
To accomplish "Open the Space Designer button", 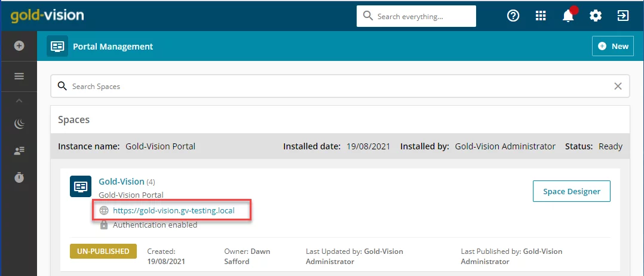I will click(572, 191).
